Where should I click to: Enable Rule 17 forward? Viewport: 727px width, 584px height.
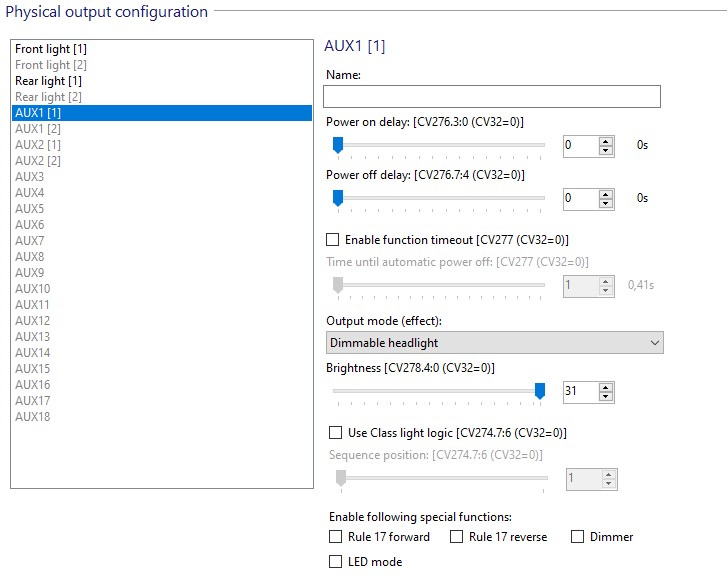pos(335,537)
